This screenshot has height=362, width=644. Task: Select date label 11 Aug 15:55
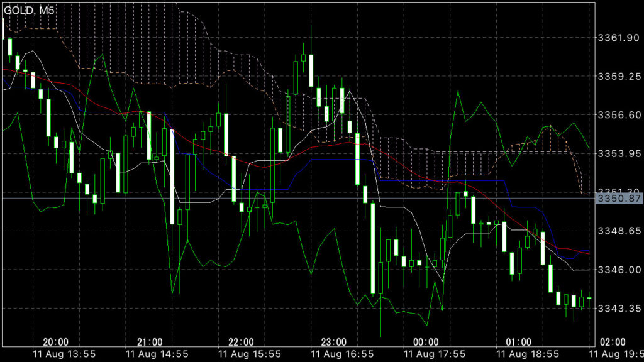coord(250,354)
